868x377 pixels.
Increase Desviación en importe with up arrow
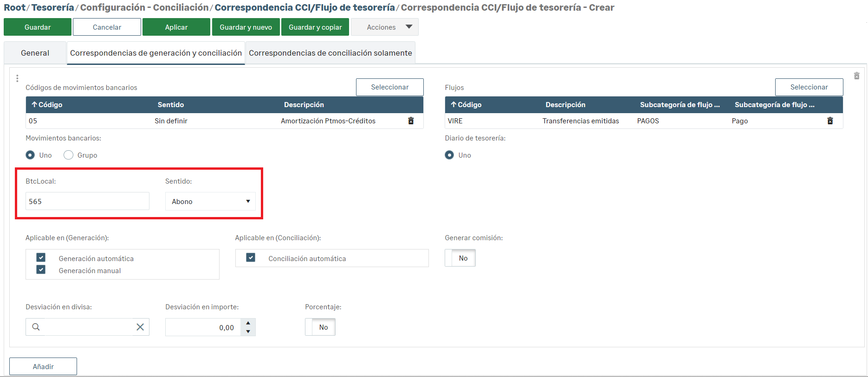point(248,323)
